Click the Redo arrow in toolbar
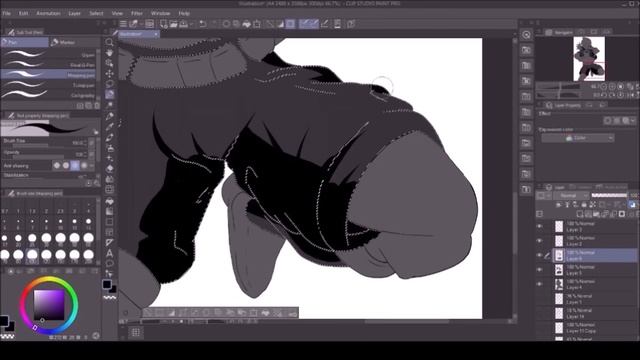This screenshot has width=640, height=360. pyautogui.click(x=214, y=24)
